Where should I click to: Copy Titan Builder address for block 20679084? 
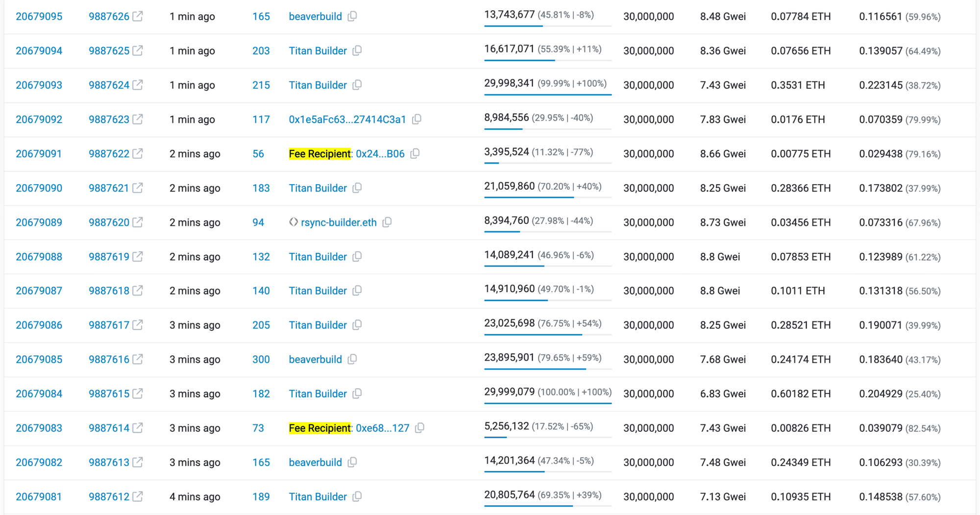357,393
